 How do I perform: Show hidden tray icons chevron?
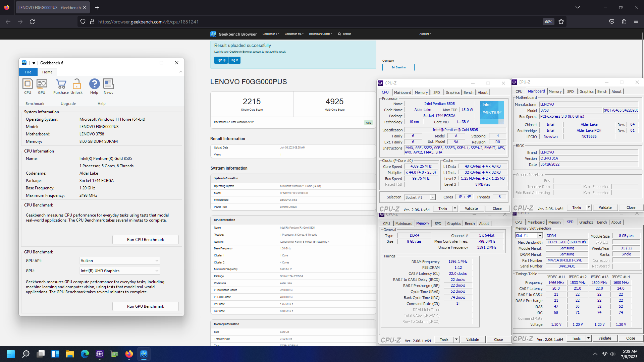(595, 354)
